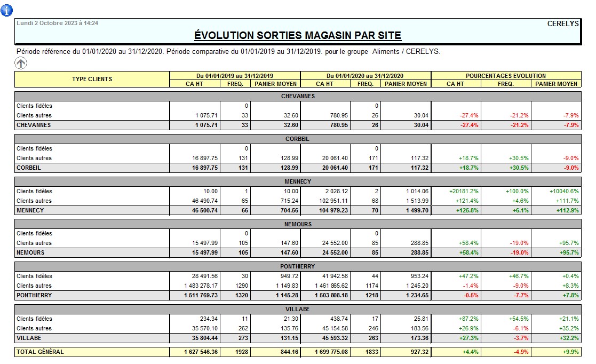
Task: Click the TYPE CLIENTS column header
Action: (x=92, y=79)
